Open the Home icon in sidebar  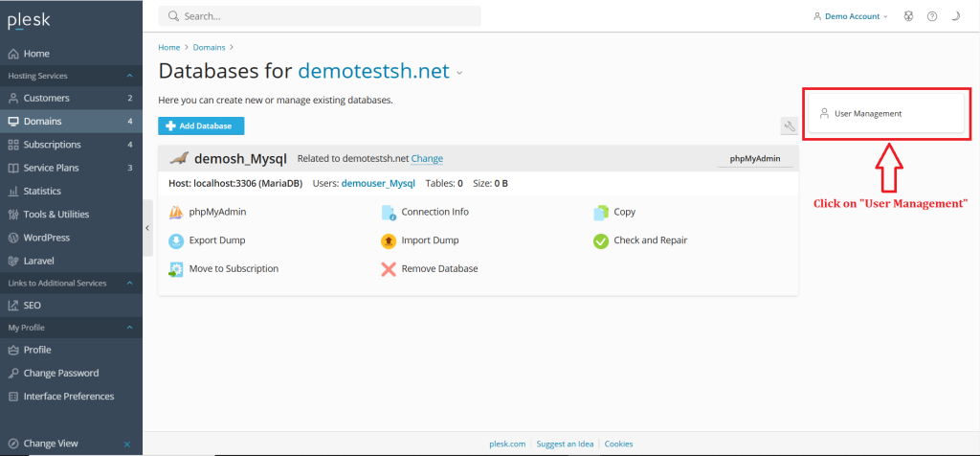tap(13, 54)
